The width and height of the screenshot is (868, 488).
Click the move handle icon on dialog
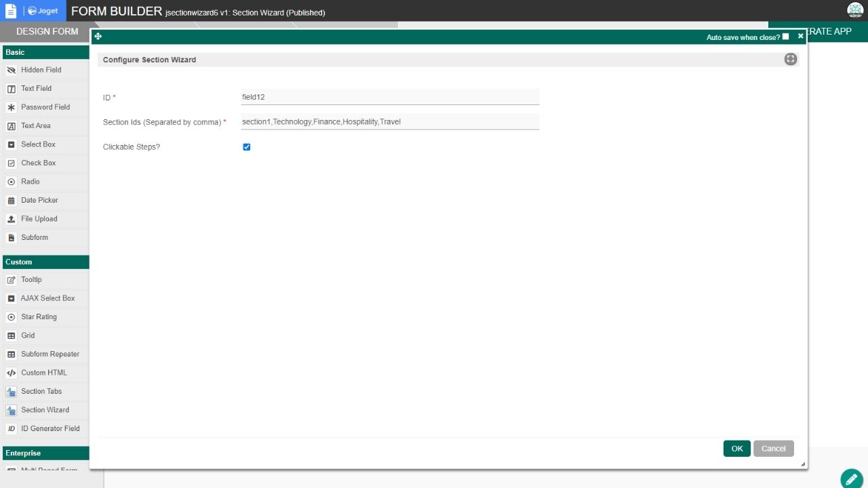98,37
